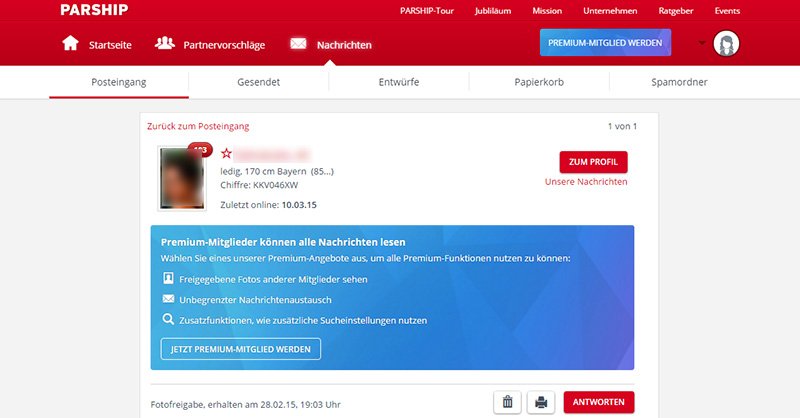This screenshot has width=800, height=418.
Task: Click the ZUM PROFIL button
Action: click(593, 162)
